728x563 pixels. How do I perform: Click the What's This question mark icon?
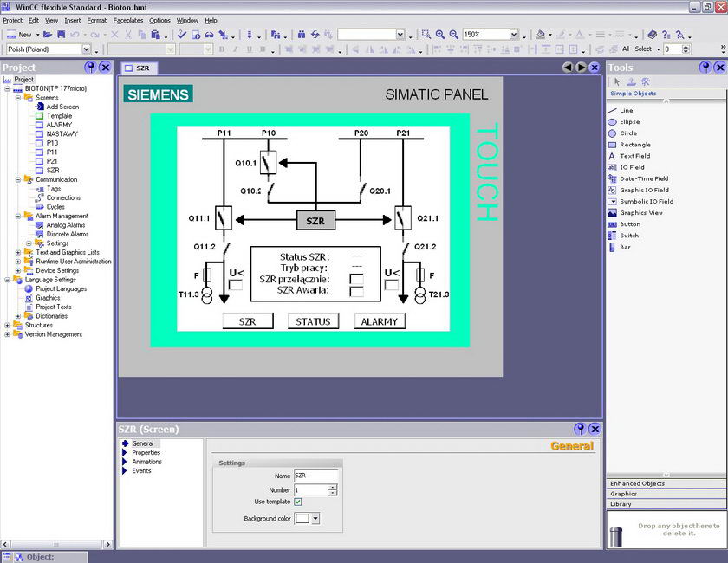[666, 35]
